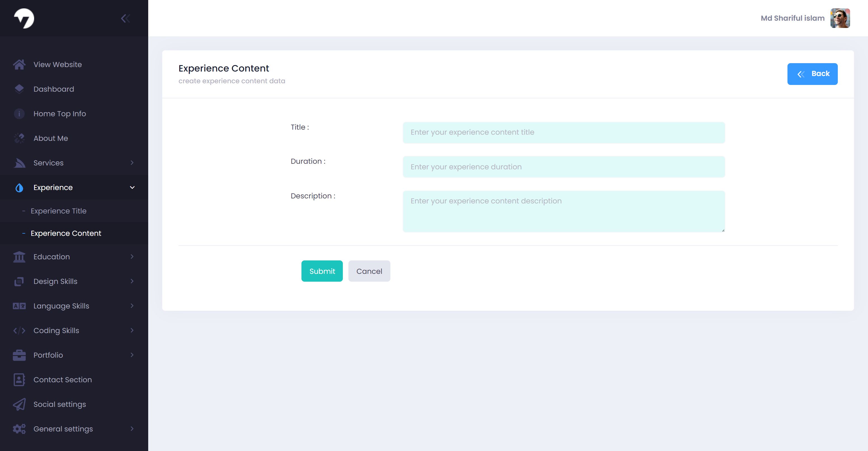
Task: Click the Portfolio briefcase icon
Action: point(19,355)
